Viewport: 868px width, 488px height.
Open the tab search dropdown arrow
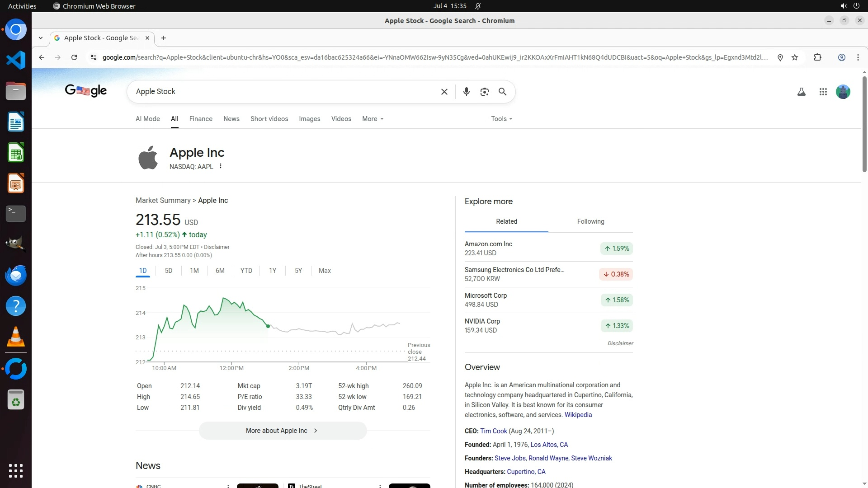[41, 38]
